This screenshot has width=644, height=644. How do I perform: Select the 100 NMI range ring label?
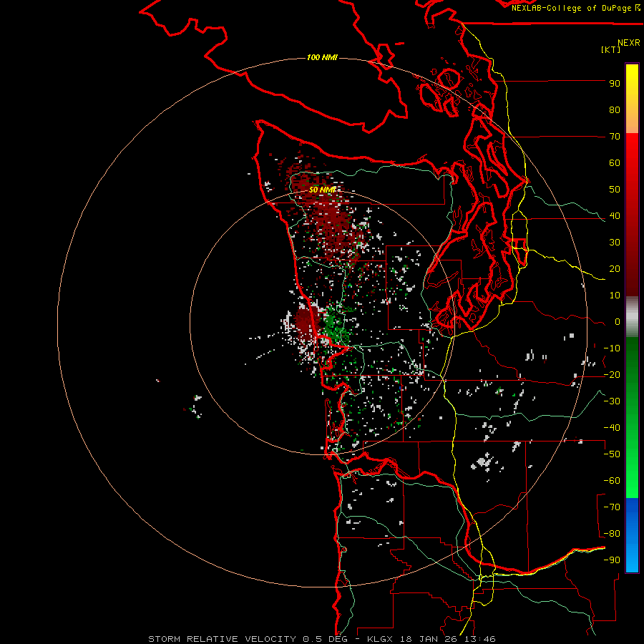(x=323, y=57)
